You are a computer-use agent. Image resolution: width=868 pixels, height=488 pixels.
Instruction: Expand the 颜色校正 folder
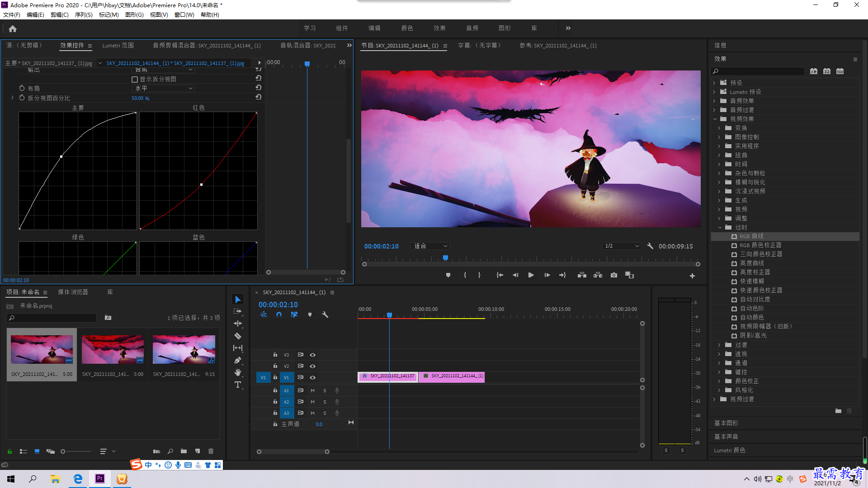pos(719,381)
